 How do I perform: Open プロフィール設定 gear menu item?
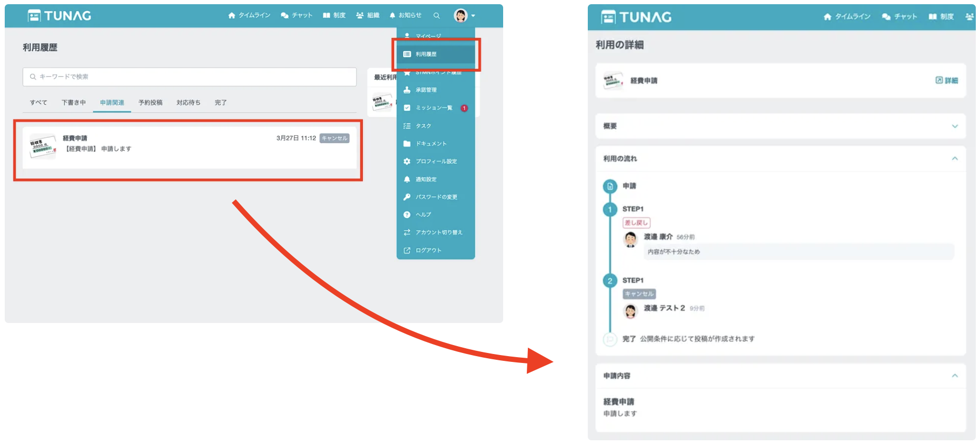point(436,161)
